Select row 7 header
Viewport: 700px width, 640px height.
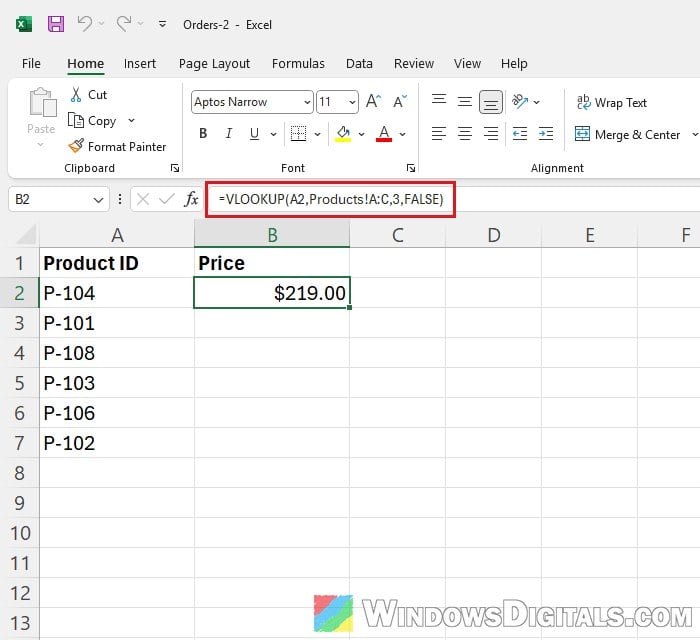point(19,443)
